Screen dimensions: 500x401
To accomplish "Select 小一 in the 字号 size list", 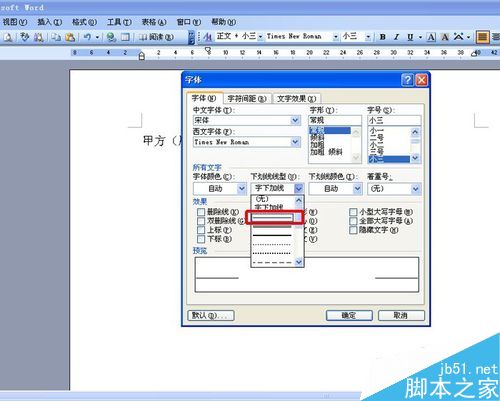I will pos(377,130).
